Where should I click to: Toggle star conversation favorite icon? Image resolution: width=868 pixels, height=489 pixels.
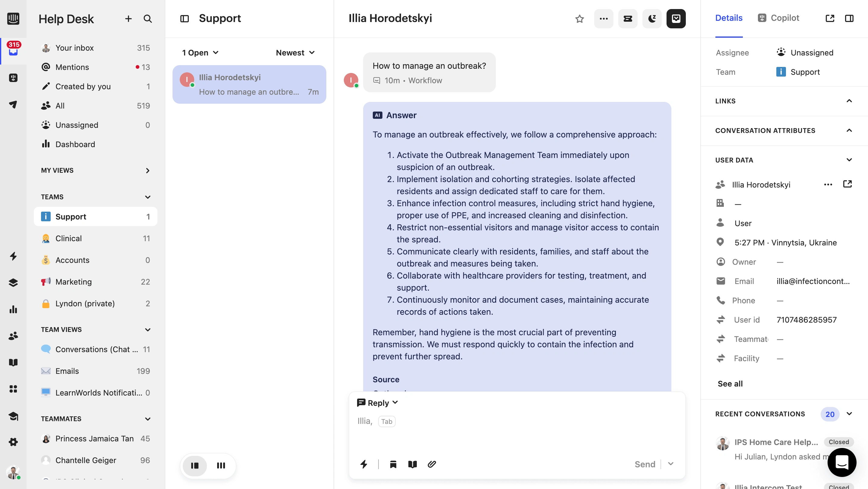point(579,18)
